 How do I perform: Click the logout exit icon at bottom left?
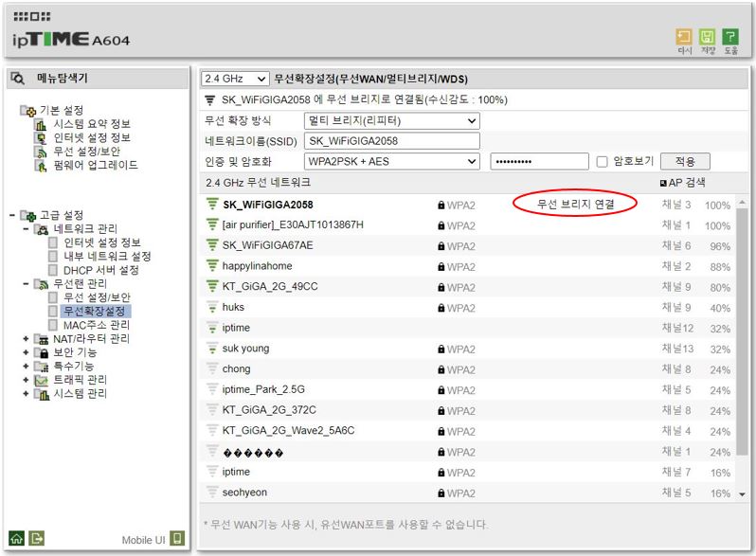tap(37, 538)
